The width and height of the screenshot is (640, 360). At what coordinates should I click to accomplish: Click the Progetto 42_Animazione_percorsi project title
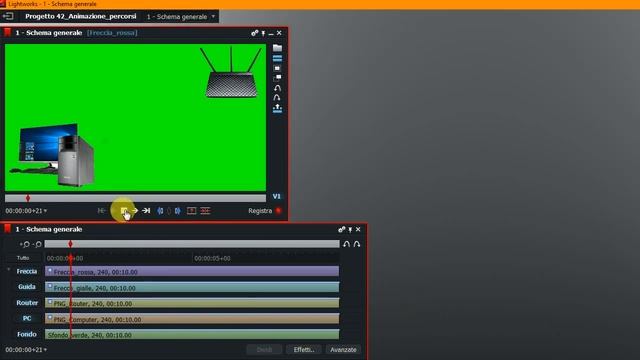(x=81, y=16)
